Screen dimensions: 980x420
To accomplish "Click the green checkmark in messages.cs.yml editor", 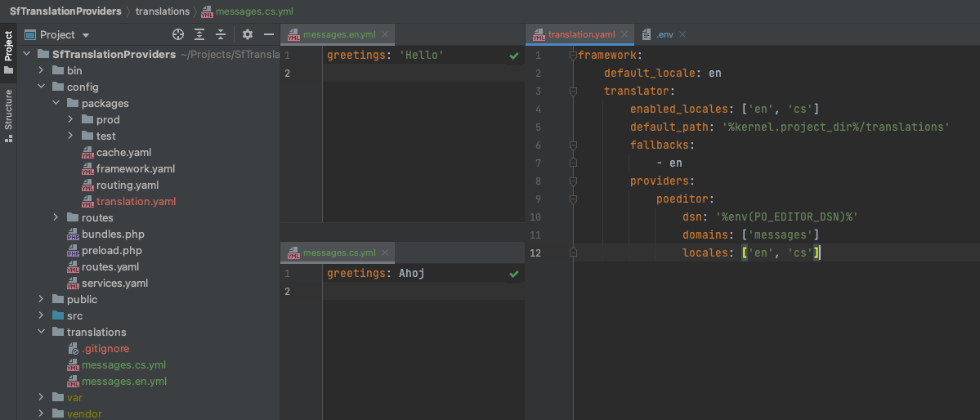I will (x=514, y=274).
